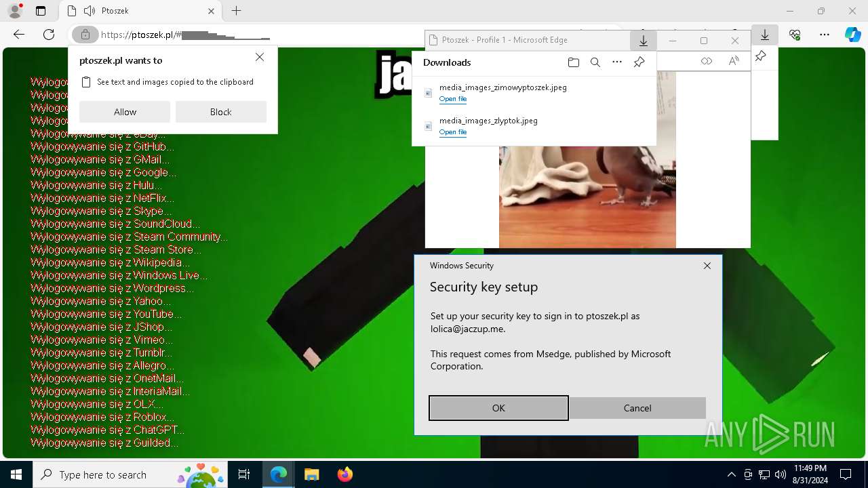This screenshot has width=868, height=488.
Task: Click the zlyptok file type icon
Action: click(428, 126)
